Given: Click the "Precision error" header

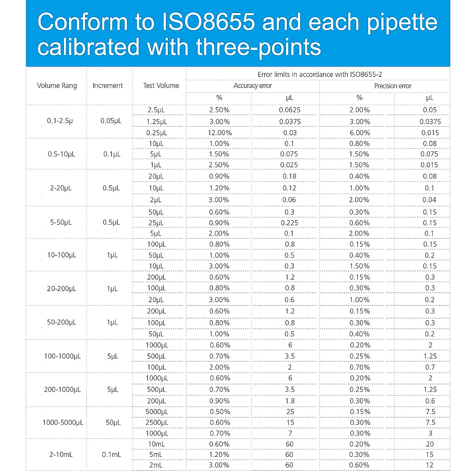Looking at the screenshot, I should click(393, 86).
